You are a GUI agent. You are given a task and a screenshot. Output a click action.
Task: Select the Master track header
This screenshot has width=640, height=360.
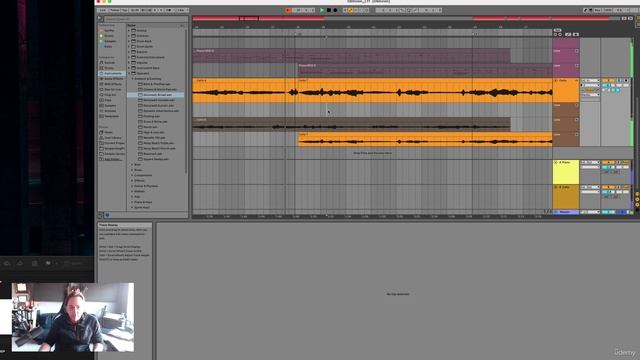click(567, 212)
